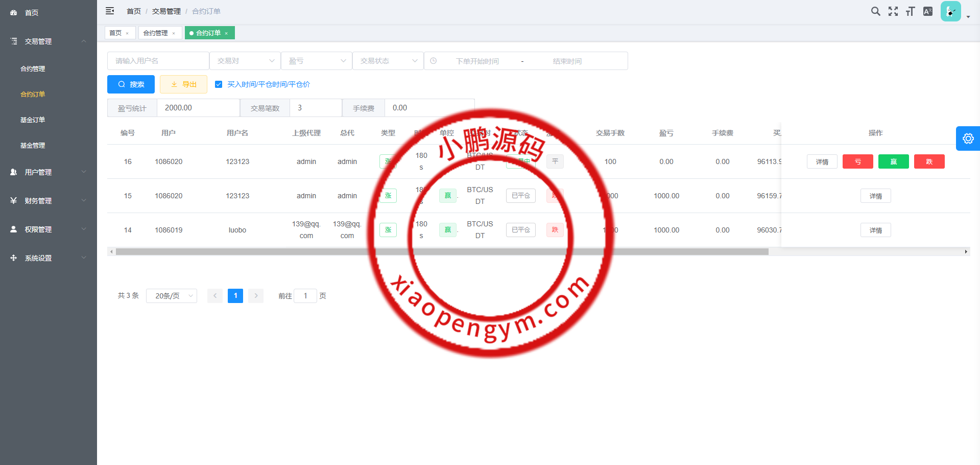The width and height of the screenshot is (980, 465).
Task: Toggle fullscreen mode icon
Action: 893,11
